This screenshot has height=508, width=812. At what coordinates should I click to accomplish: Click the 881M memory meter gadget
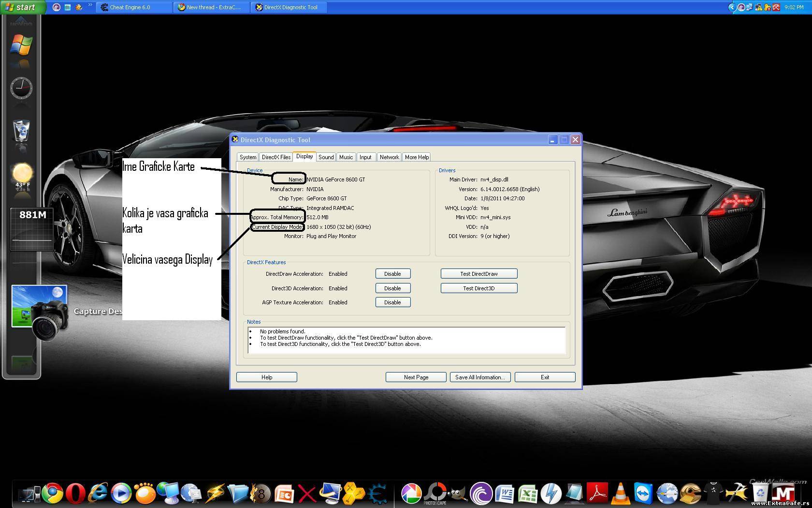point(32,229)
